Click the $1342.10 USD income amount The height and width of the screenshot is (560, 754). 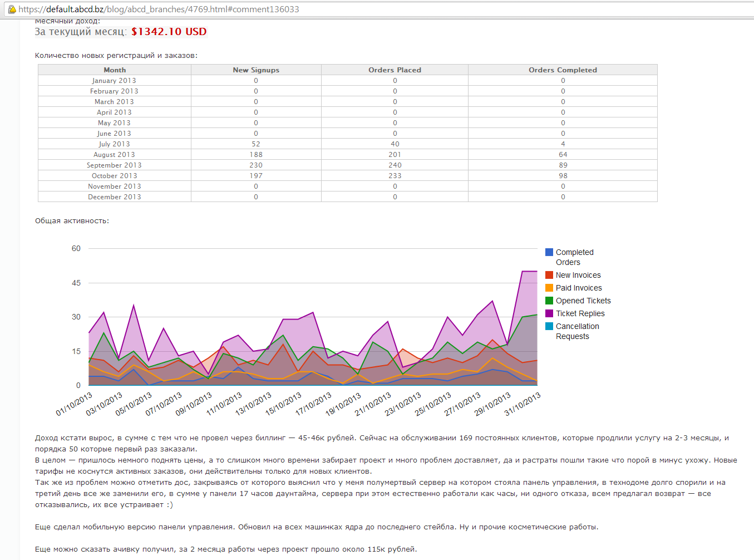point(169,32)
